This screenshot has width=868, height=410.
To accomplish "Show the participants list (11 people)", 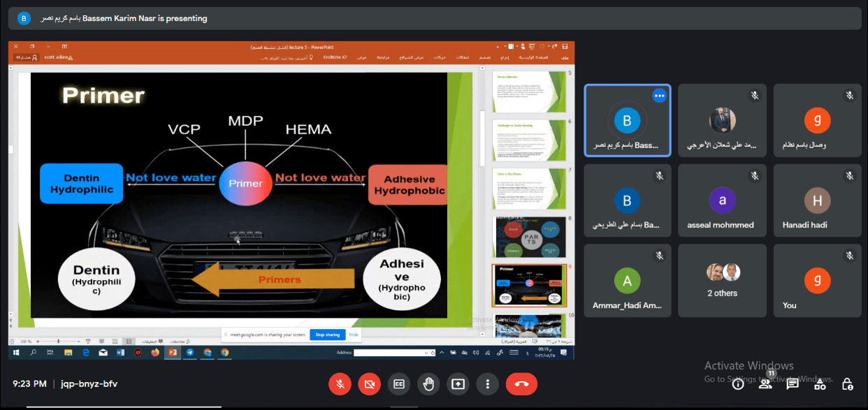I will (x=765, y=383).
